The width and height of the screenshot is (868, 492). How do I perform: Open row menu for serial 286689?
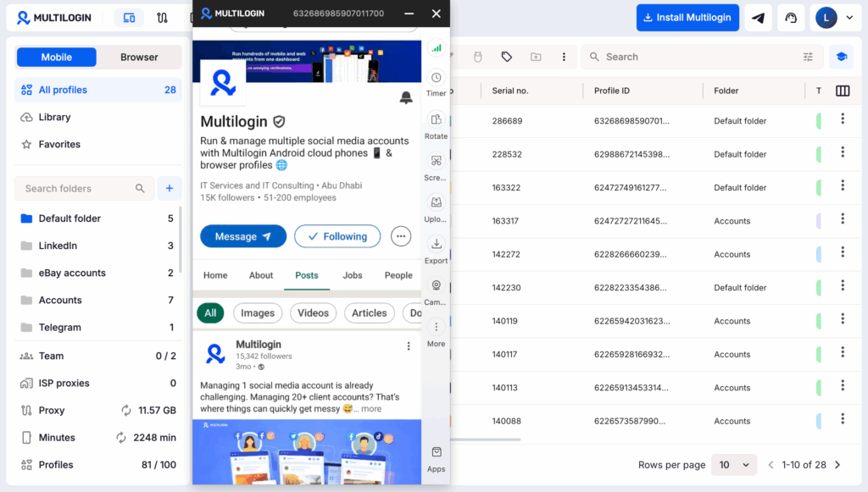(x=843, y=119)
